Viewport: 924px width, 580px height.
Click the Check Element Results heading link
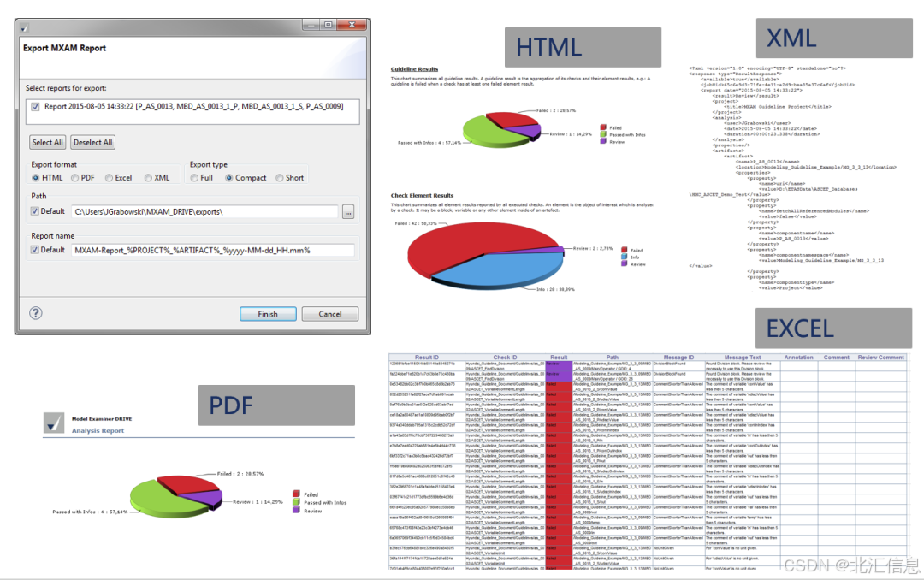point(422,195)
